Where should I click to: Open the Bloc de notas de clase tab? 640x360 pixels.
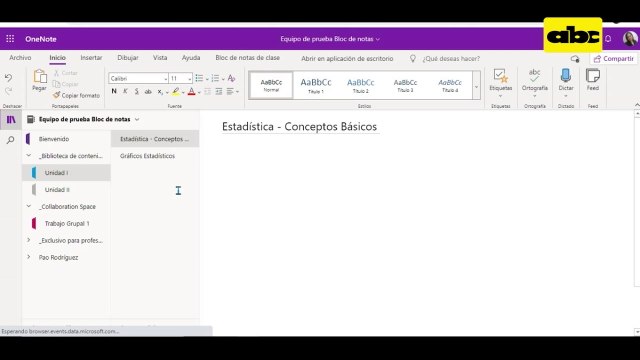pos(248,58)
